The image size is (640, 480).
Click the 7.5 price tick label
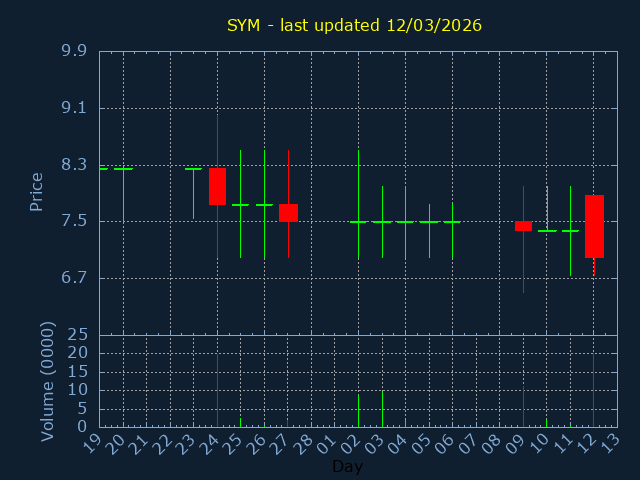[x=73, y=221]
